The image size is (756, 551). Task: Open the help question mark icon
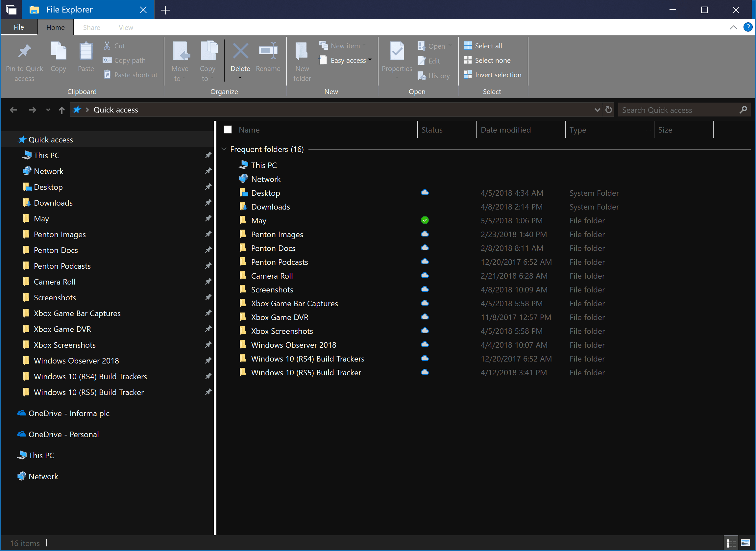coord(748,27)
